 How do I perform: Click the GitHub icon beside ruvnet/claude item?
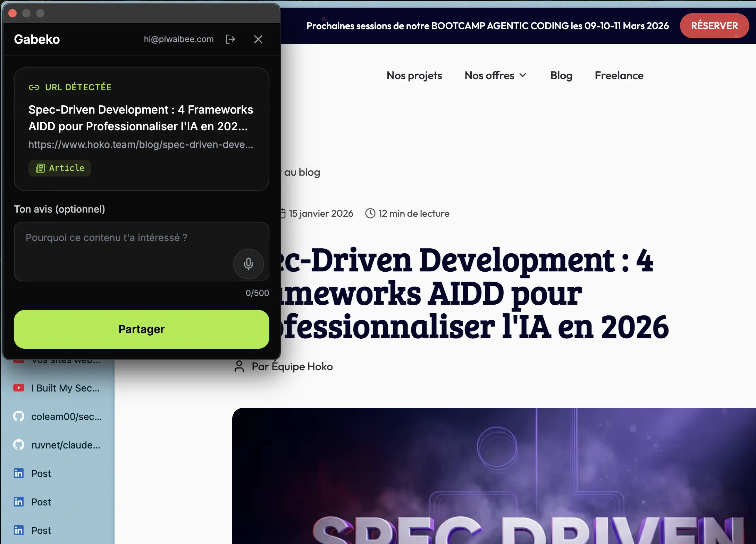[18, 445]
